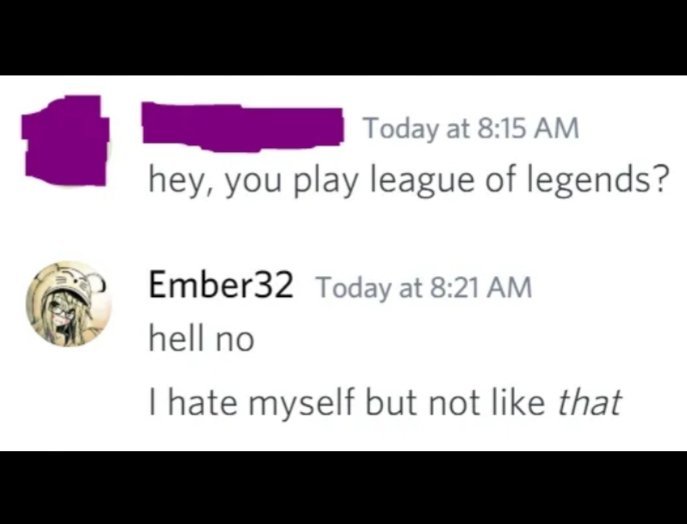Click the Today at 8:15 AM timestamp

pos(472,129)
